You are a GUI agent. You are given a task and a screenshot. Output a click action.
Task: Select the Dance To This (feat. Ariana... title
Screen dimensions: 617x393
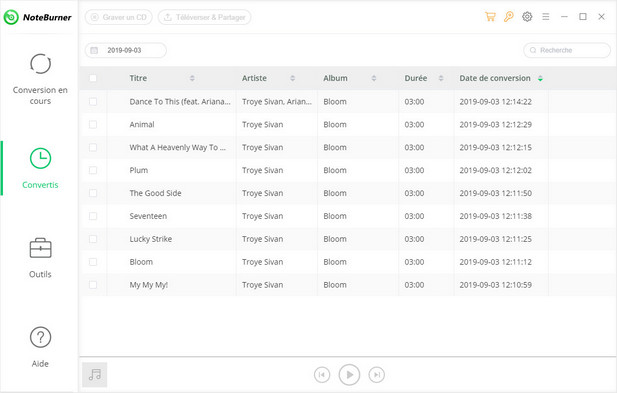[x=180, y=101]
